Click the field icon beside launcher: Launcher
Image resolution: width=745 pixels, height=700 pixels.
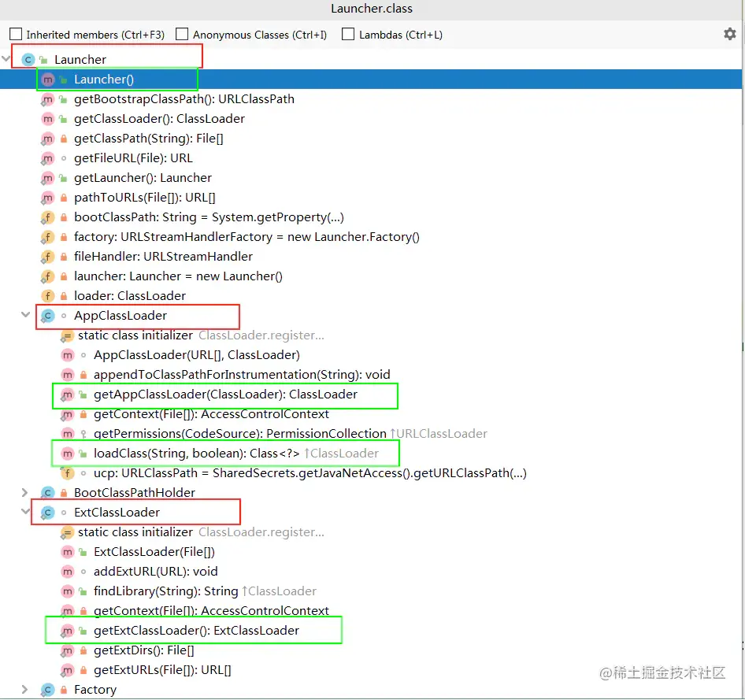click(47, 276)
